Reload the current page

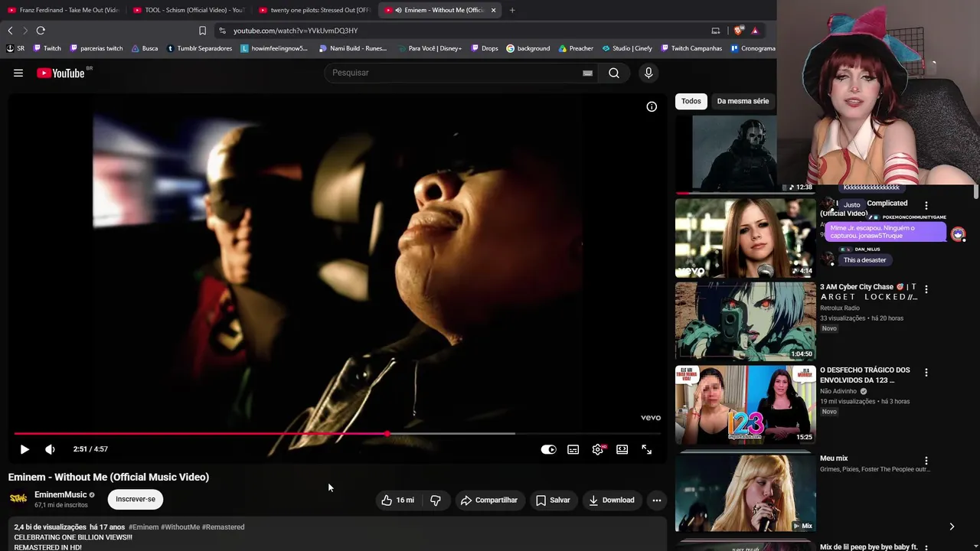click(41, 31)
